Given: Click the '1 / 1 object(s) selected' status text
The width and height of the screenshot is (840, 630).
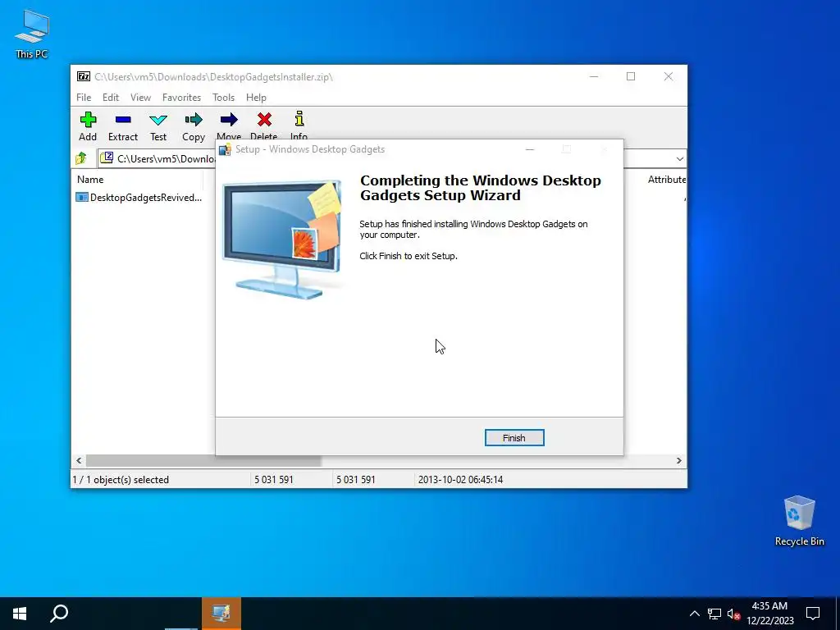Looking at the screenshot, I should pos(121,480).
